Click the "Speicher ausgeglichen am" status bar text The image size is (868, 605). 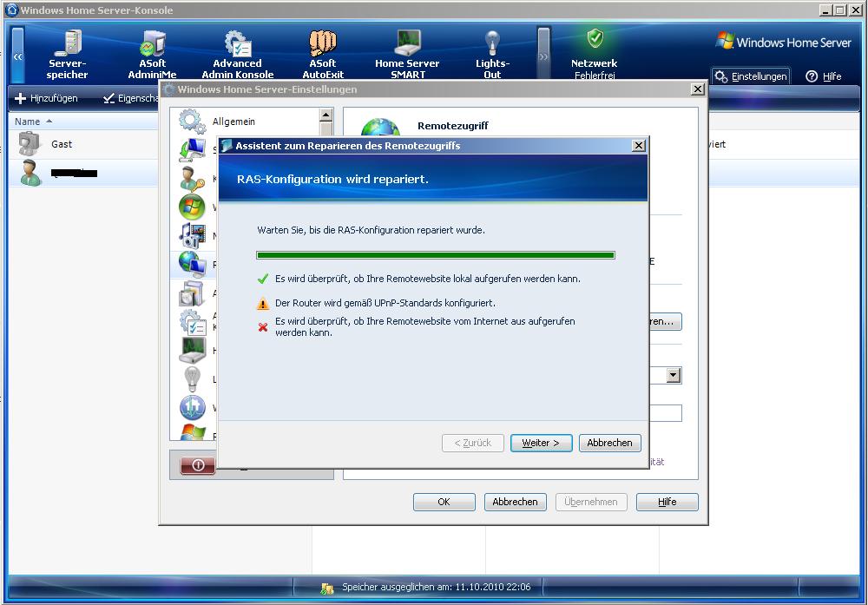point(437,588)
